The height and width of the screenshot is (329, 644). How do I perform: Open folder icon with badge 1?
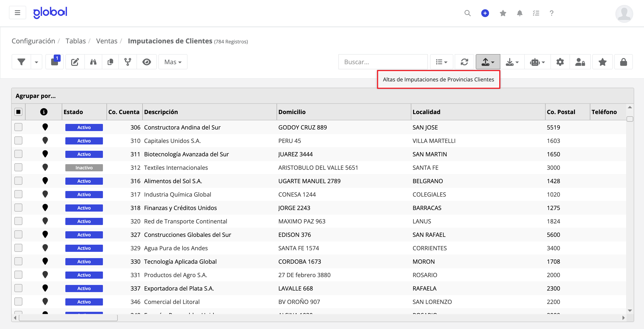coord(55,62)
